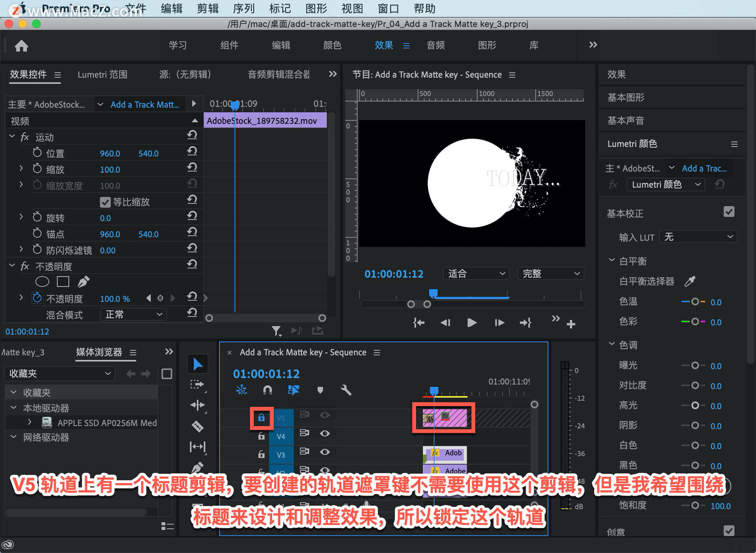The image size is (756, 553).
Task: Open the Input LUT dropdown
Action: point(698,237)
